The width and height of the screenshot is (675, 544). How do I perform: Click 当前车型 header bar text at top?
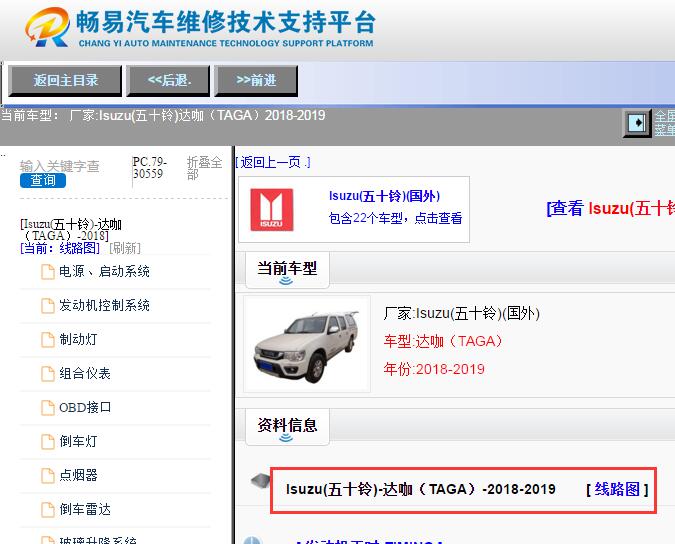click(x=163, y=115)
